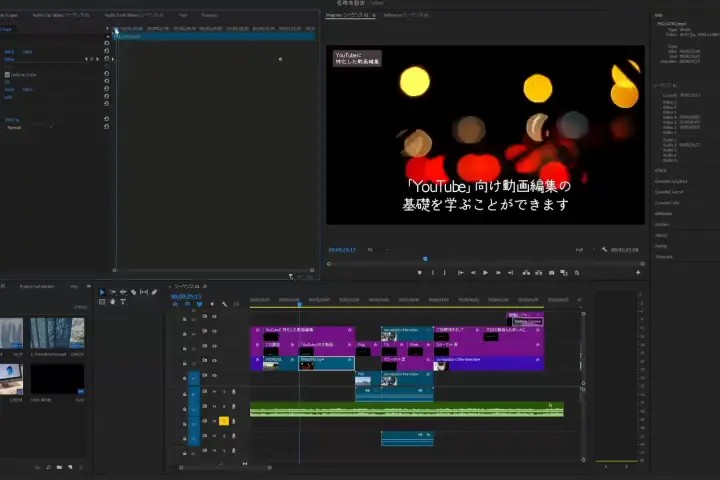Toggle Snap in timeline
Viewport: 720px width, 480px height.
pos(187,304)
